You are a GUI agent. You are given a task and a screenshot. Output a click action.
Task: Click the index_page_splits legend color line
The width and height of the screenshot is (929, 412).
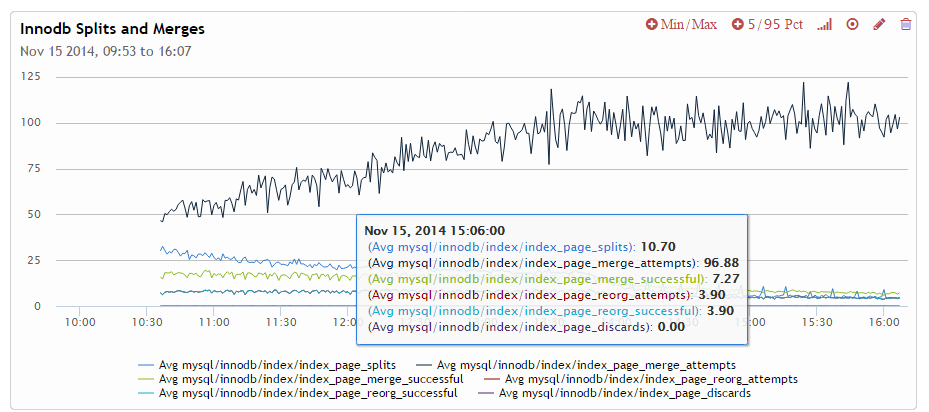click(x=146, y=366)
